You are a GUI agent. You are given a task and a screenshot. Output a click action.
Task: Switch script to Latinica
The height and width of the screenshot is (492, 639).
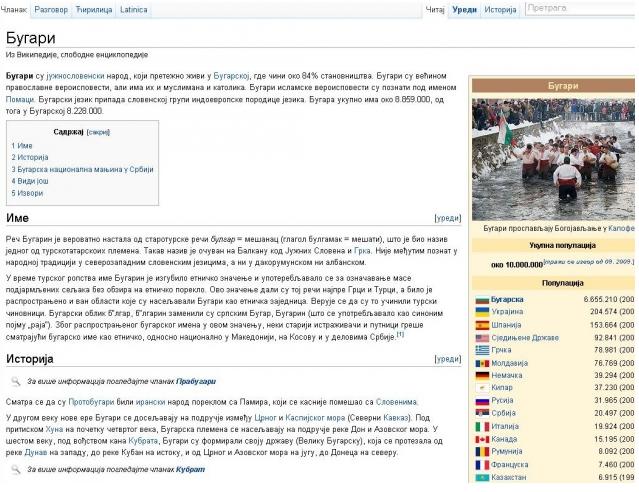(x=133, y=9)
